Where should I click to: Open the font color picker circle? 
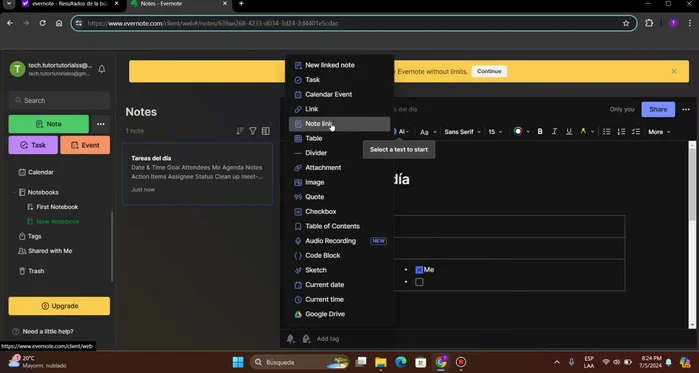(518, 131)
